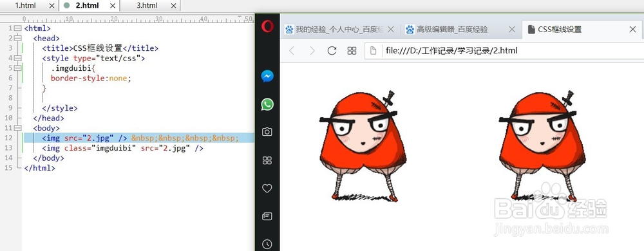Click the closing </html> tag on line 15

pyautogui.click(x=39, y=168)
